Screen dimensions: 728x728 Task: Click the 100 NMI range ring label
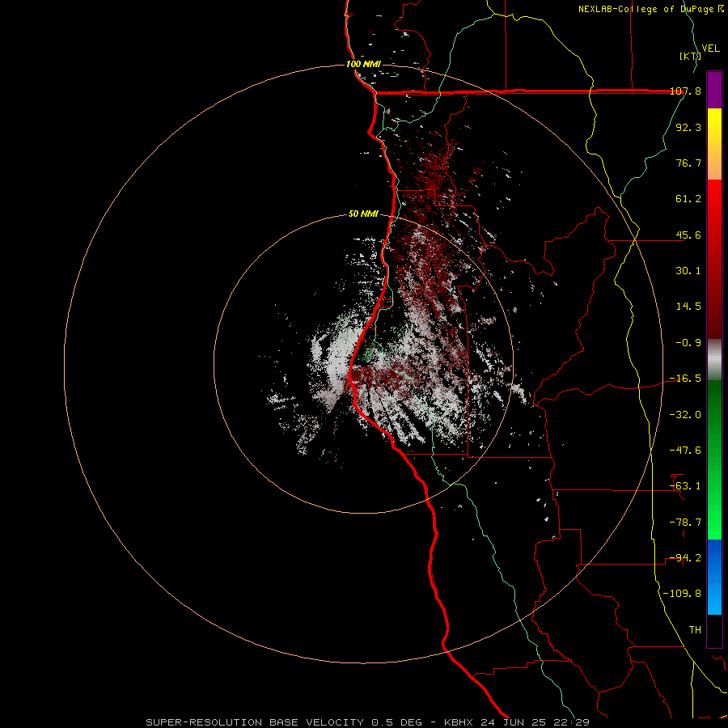coord(363,64)
